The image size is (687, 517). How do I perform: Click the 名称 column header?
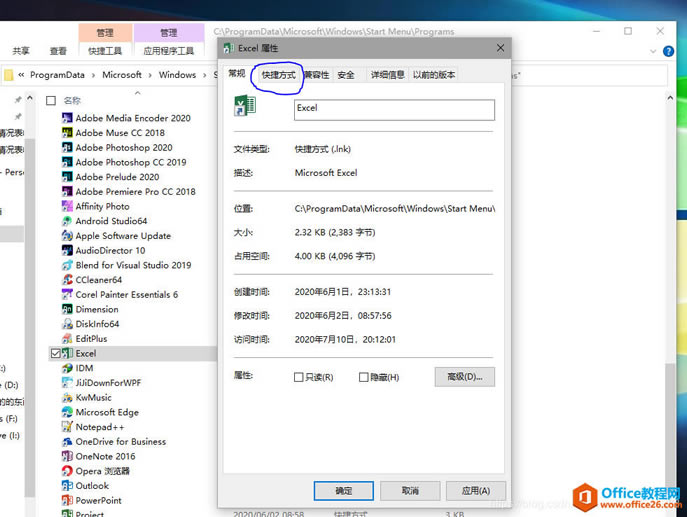72,101
